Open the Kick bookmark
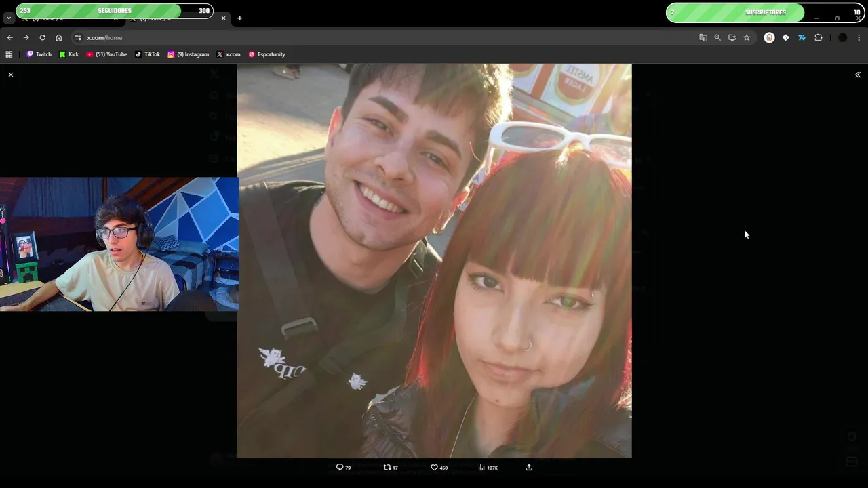The width and height of the screenshot is (868, 488). point(68,54)
